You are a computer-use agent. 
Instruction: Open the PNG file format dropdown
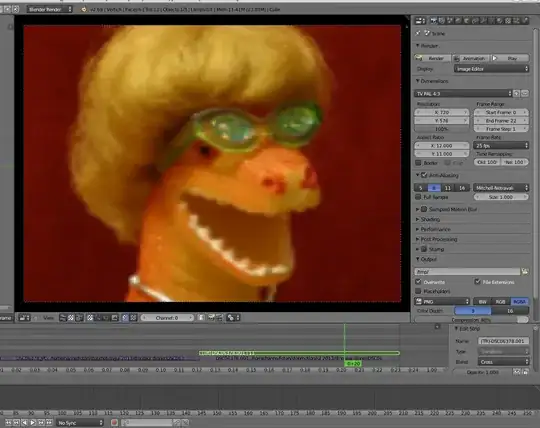coord(442,301)
